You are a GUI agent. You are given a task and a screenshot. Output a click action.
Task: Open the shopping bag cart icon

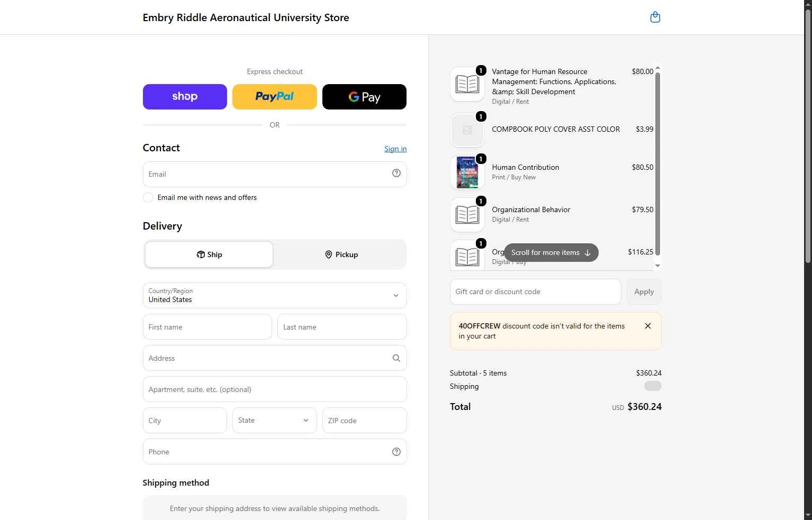point(655,17)
